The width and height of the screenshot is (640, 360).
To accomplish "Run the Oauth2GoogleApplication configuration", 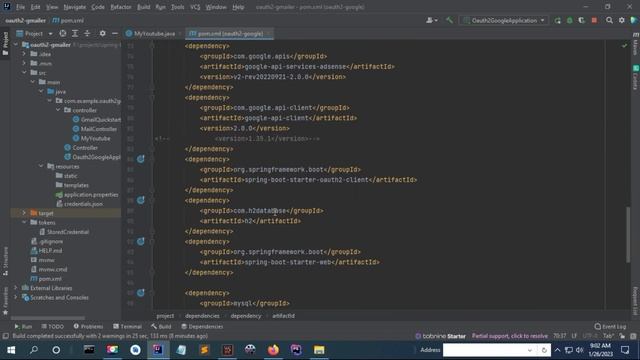I will [x=557, y=20].
